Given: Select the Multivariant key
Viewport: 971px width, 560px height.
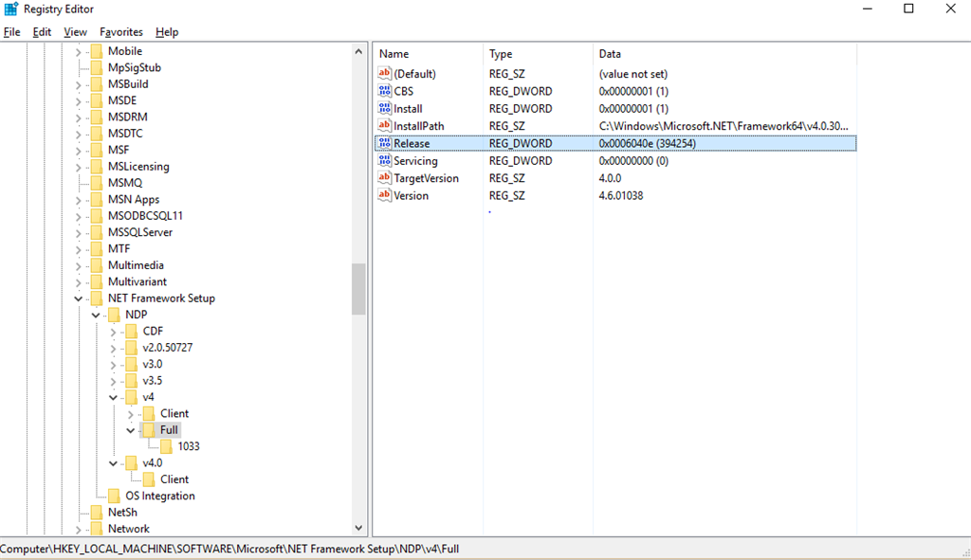Looking at the screenshot, I should tap(137, 281).
